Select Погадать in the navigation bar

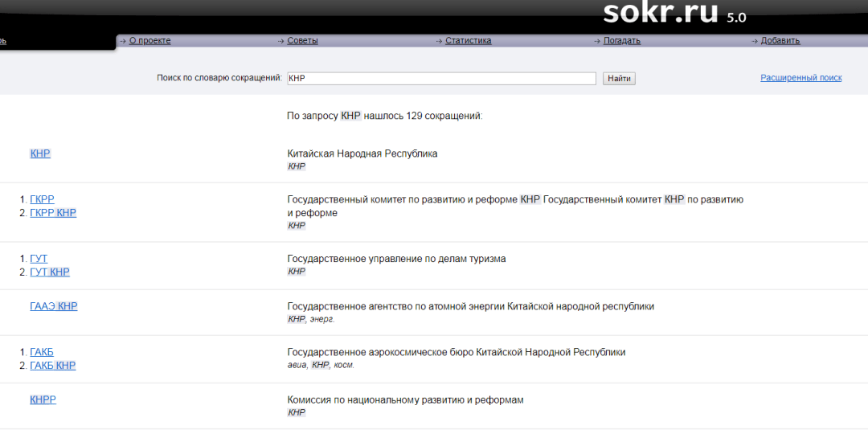[x=621, y=41]
